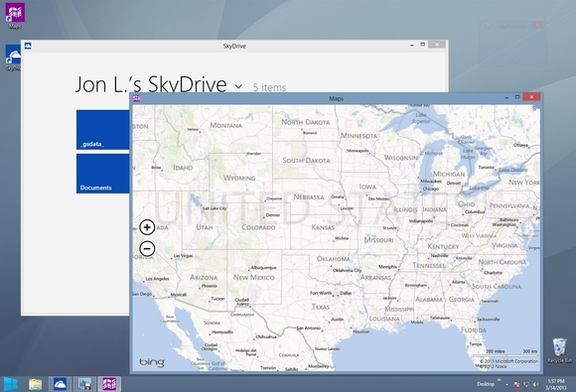Click the Windows Start button

point(11,384)
